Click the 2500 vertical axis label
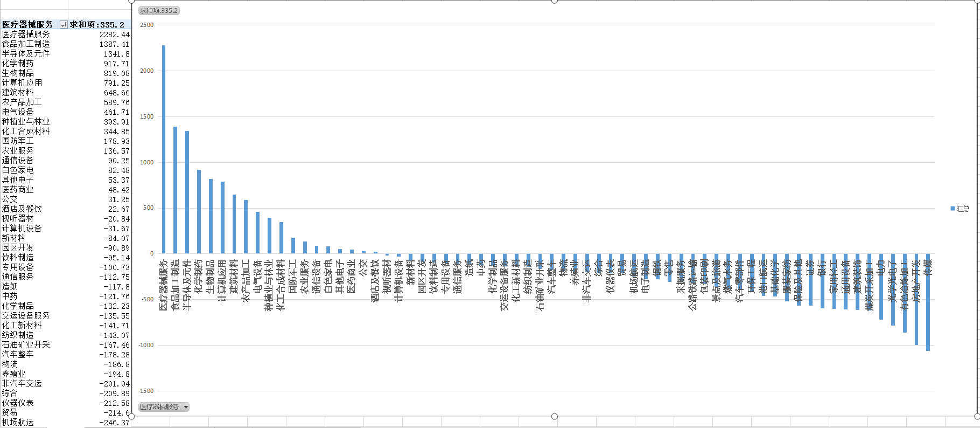The image size is (980, 428). [146, 25]
